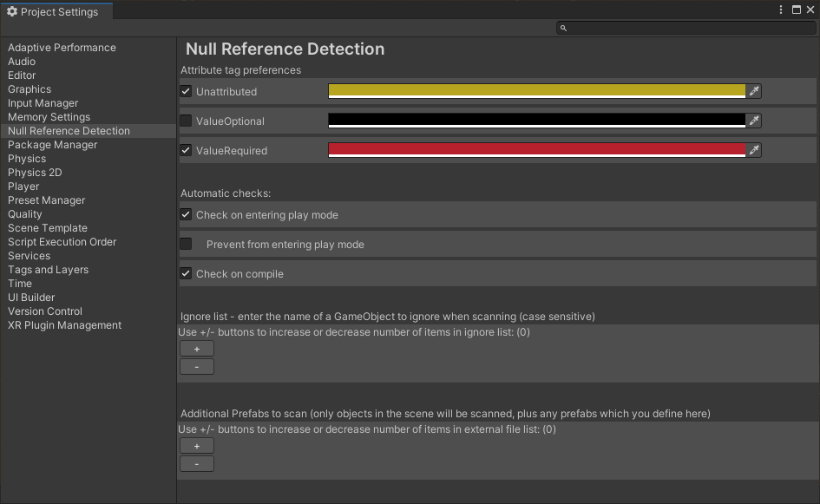The height and width of the screenshot is (504, 820).
Task: Pick a color with the ValueOptional eyedropper
Action: click(754, 121)
